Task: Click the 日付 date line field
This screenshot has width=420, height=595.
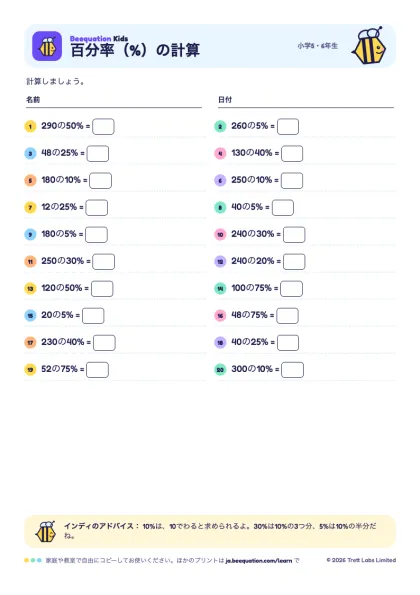Action: (x=306, y=101)
